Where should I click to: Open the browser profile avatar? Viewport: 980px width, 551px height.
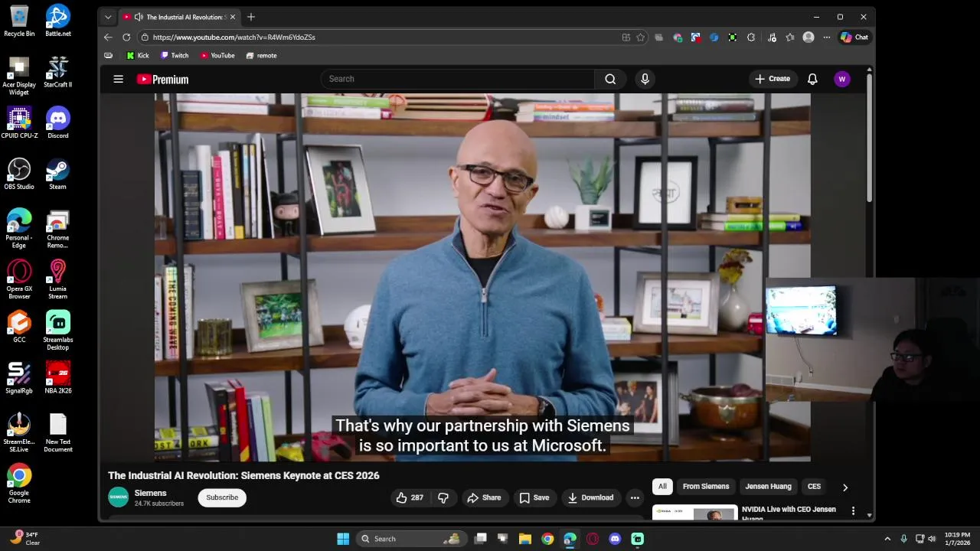[x=808, y=37]
